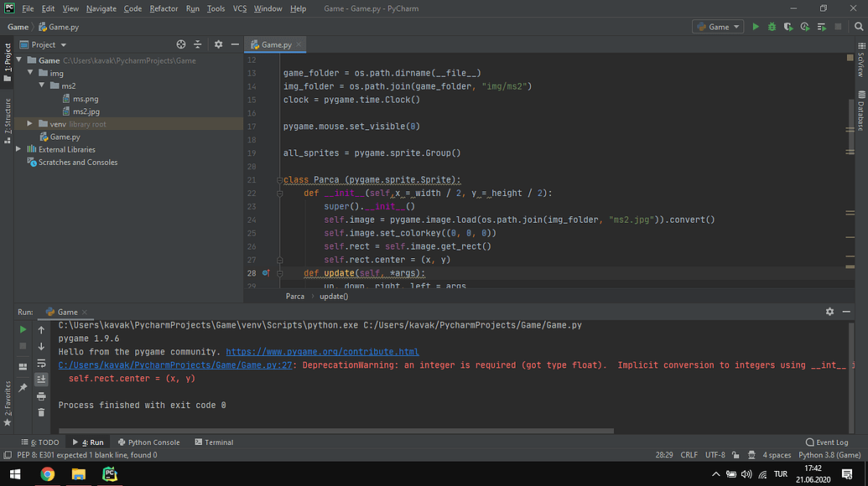Collapse the img folder
The image size is (868, 486).
click(x=30, y=73)
